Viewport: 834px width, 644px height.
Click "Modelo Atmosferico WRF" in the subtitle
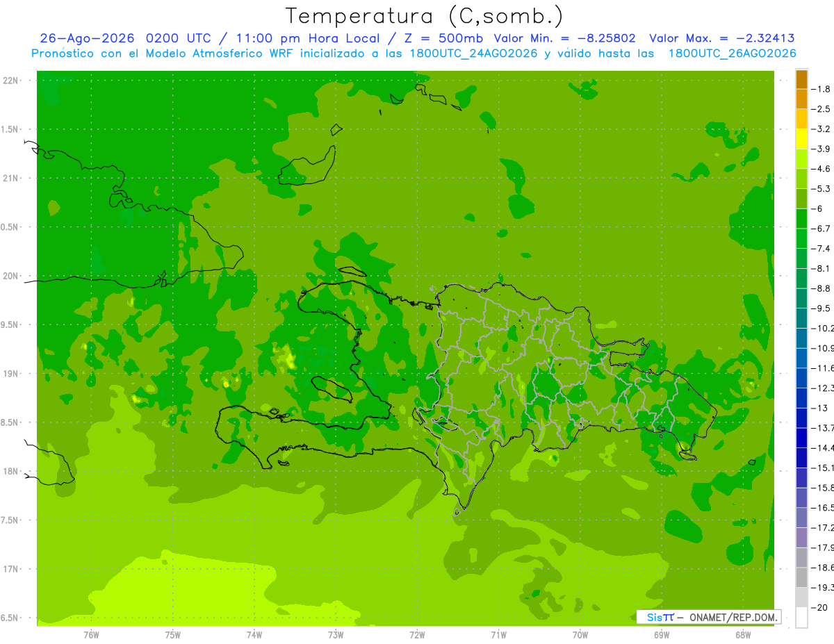223,53
